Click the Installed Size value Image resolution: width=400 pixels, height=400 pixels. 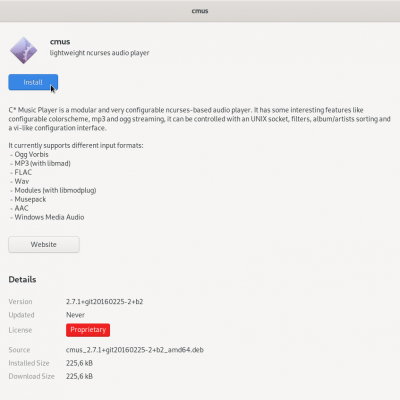[79, 363]
